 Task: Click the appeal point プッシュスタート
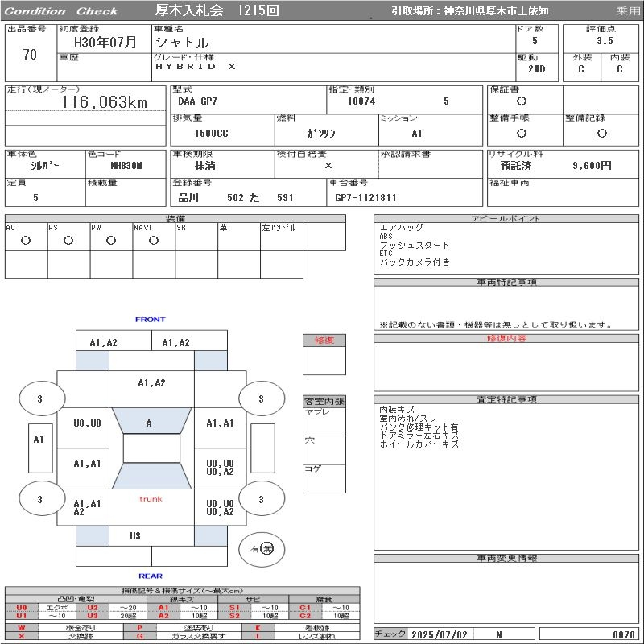[x=415, y=246]
